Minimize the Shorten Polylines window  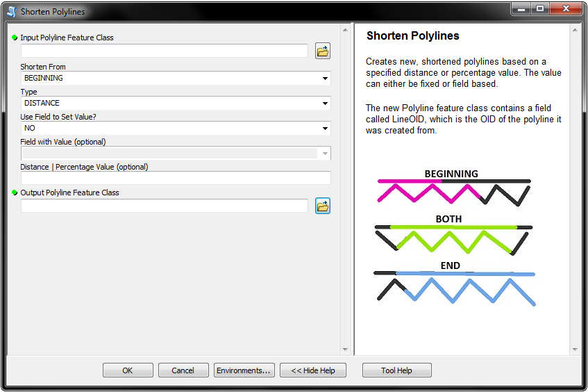[521, 8]
